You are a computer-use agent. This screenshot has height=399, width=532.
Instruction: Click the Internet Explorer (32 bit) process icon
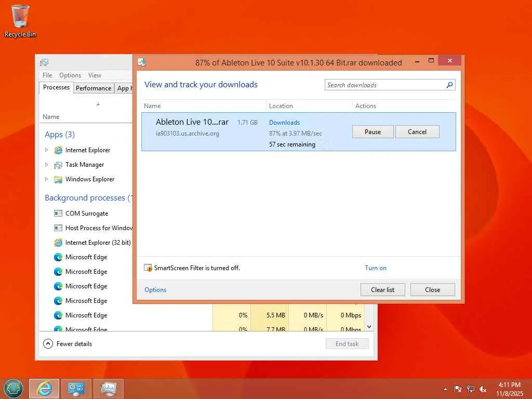(58, 243)
